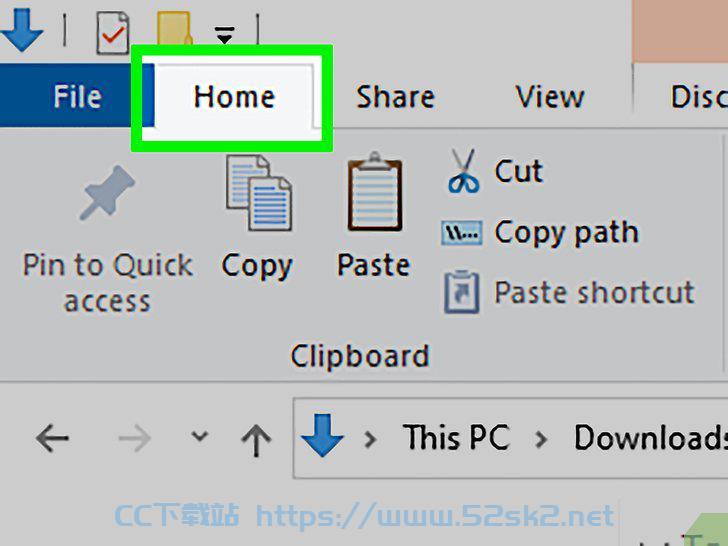Select This PC in the address bar

[456, 437]
